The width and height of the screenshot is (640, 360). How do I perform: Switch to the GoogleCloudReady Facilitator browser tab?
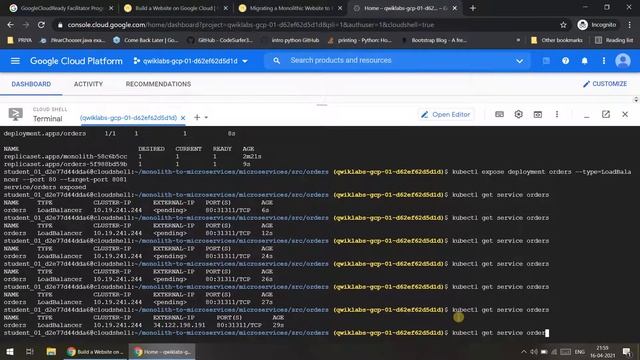(61, 8)
